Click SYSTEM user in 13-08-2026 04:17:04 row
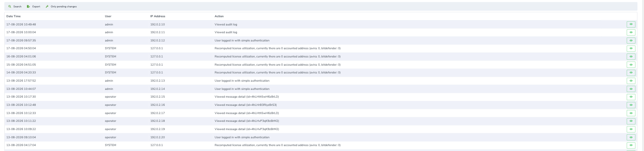Image resolution: width=644 pixels, height=151 pixels. click(x=110, y=145)
